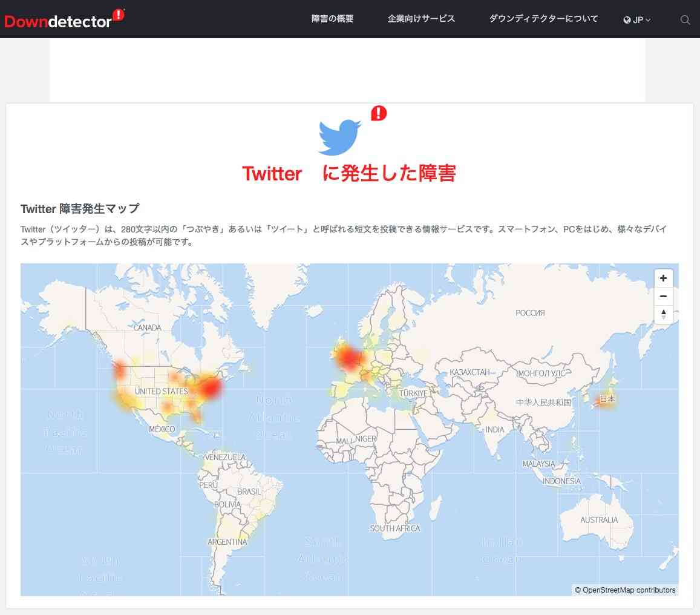Click the red alert badge beside Twitter bird
This screenshot has height=615, width=700.
(379, 113)
